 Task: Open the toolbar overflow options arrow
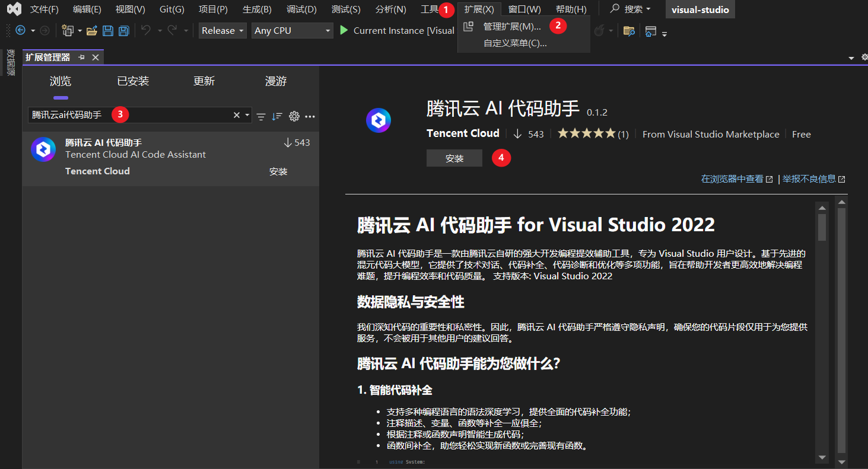click(664, 34)
